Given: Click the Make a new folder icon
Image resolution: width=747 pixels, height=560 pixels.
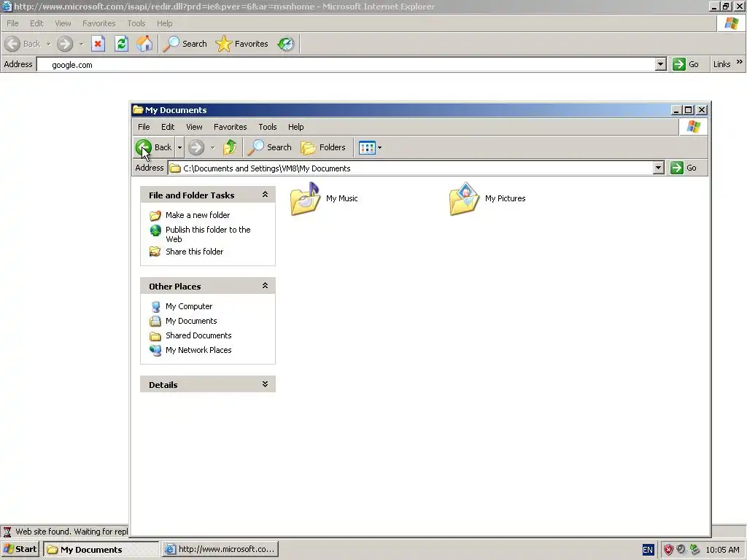Looking at the screenshot, I should (x=155, y=215).
